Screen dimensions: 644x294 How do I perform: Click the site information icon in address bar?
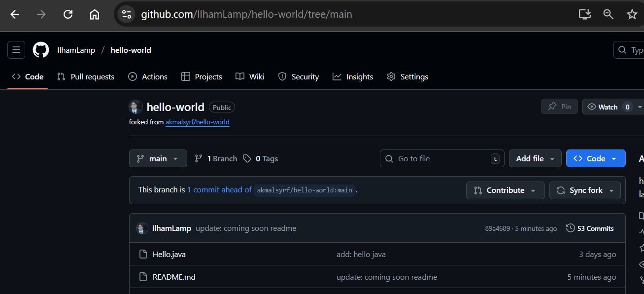[127, 14]
